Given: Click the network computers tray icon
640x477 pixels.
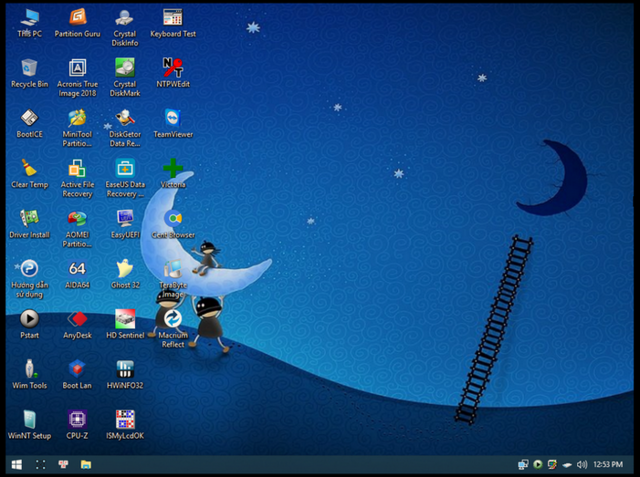Looking at the screenshot, I should (523, 464).
